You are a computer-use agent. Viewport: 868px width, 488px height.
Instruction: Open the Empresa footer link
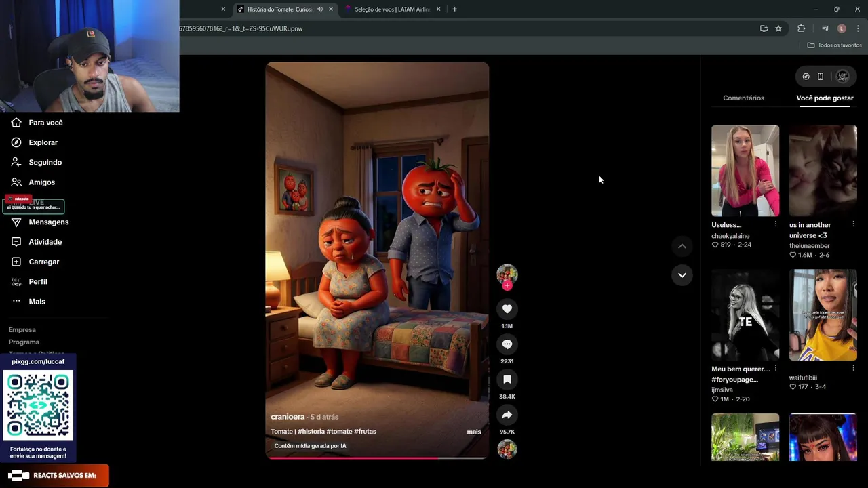[22, 330]
